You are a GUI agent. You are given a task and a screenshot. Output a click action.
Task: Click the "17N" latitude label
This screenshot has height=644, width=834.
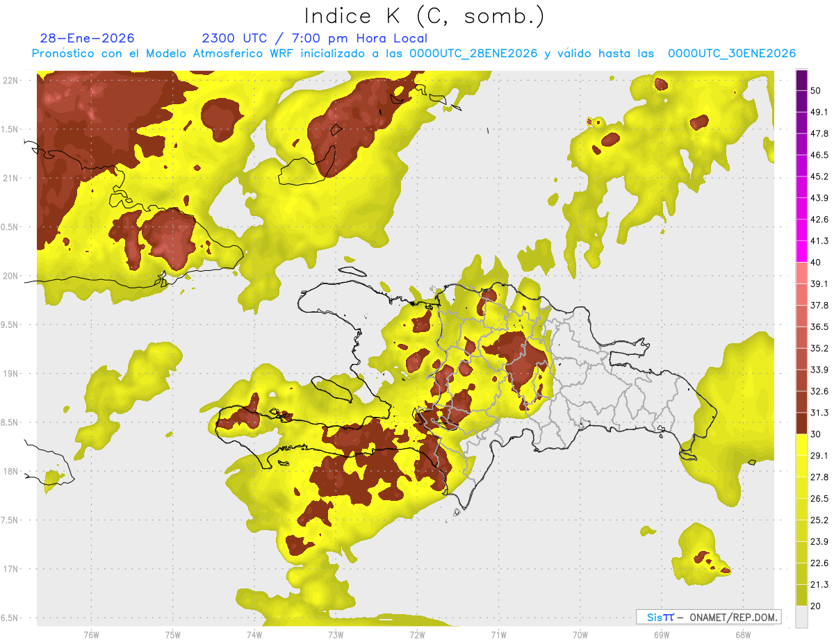tap(10, 569)
